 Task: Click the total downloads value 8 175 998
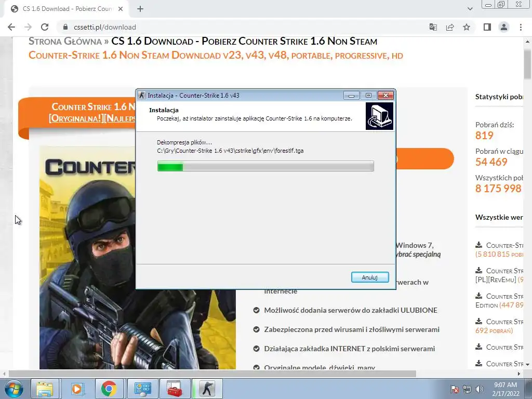tap(498, 189)
